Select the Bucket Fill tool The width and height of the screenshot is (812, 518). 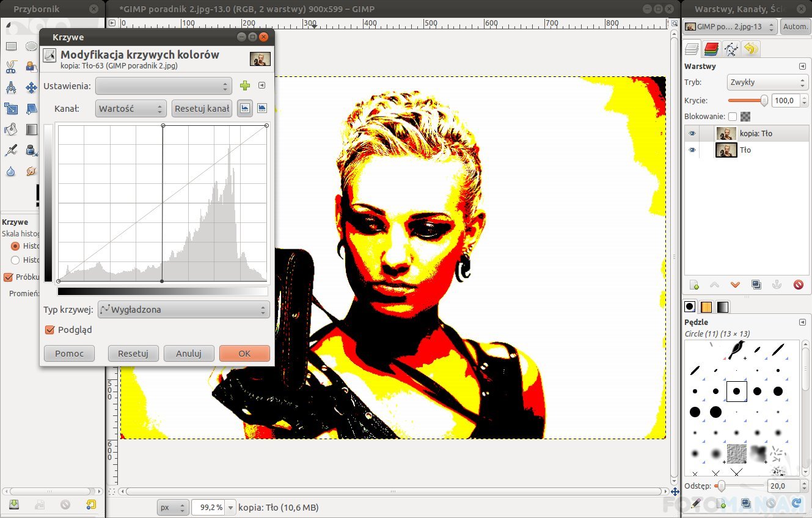pos(11,129)
